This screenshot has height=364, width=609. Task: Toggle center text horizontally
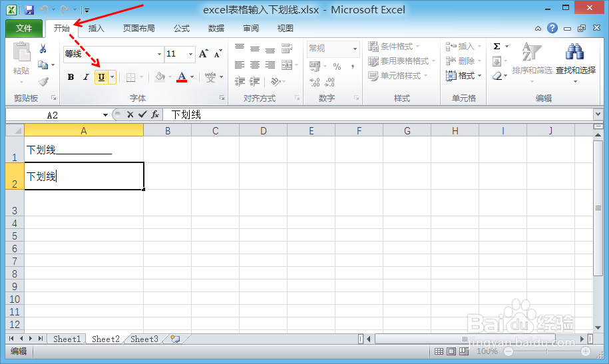(255, 65)
